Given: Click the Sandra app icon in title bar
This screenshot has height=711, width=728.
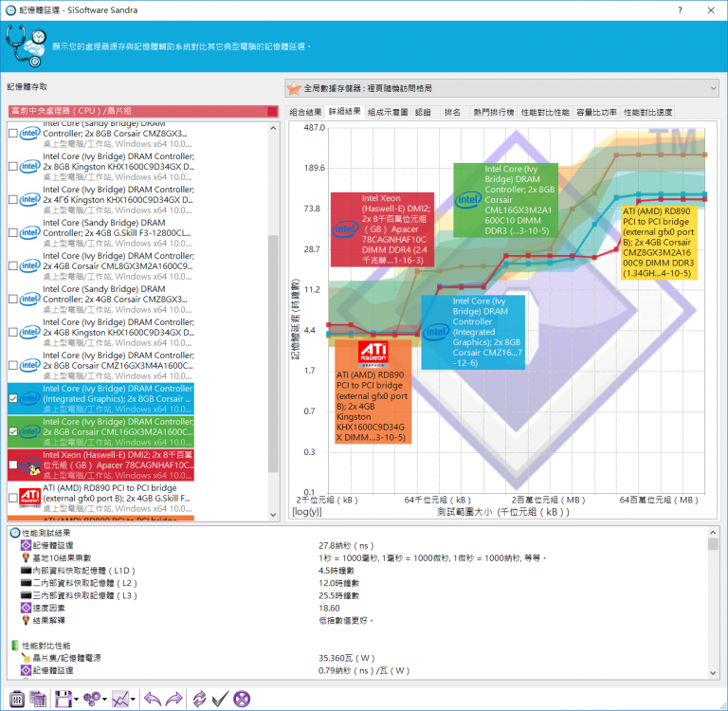Looking at the screenshot, I should tap(10, 10).
